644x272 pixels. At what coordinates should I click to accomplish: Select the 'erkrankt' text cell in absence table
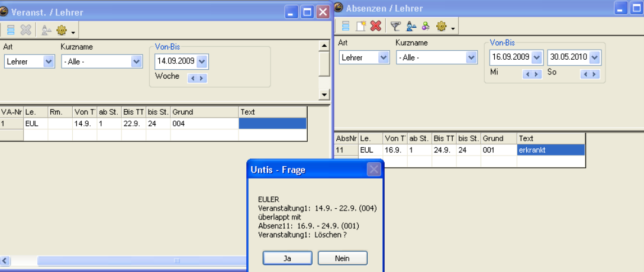(x=550, y=150)
